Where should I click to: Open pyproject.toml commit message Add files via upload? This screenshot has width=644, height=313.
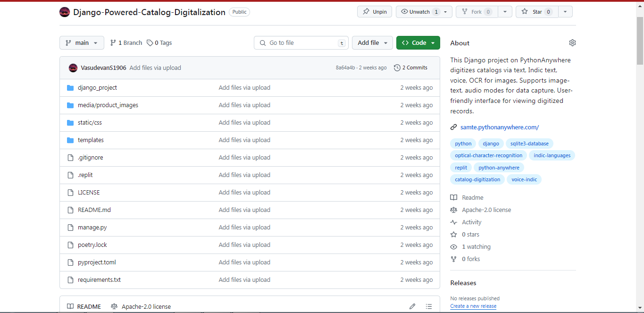(x=244, y=262)
